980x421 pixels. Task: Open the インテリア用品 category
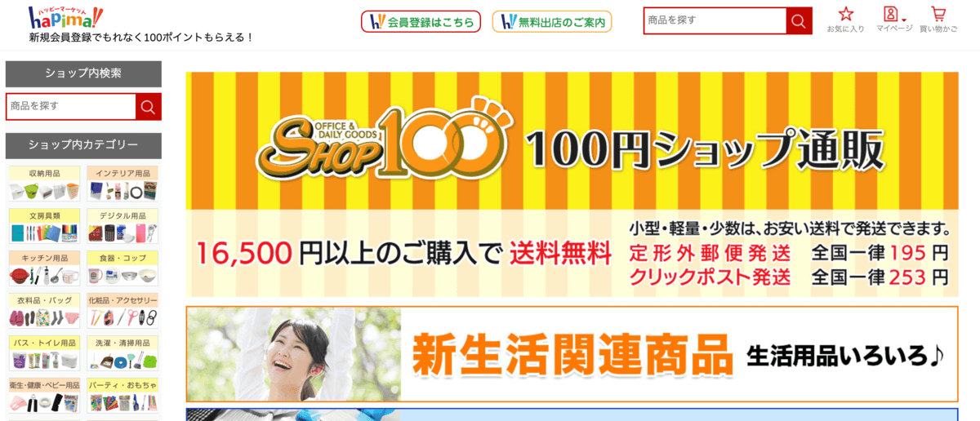[x=122, y=184]
